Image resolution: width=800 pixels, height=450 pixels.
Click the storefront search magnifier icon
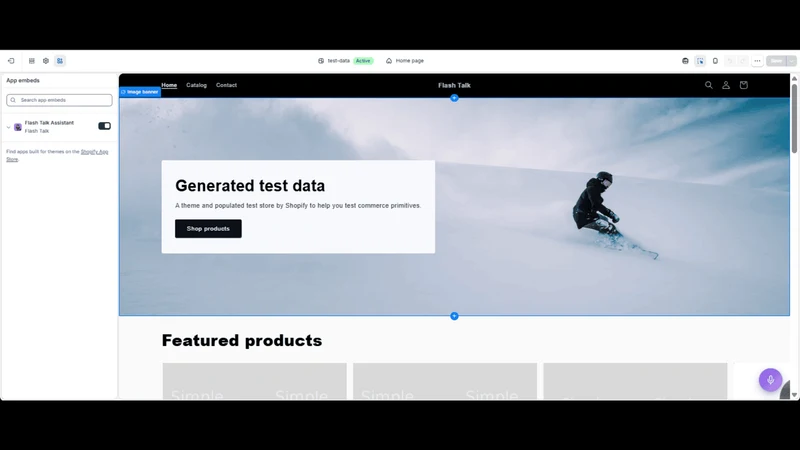(x=709, y=85)
